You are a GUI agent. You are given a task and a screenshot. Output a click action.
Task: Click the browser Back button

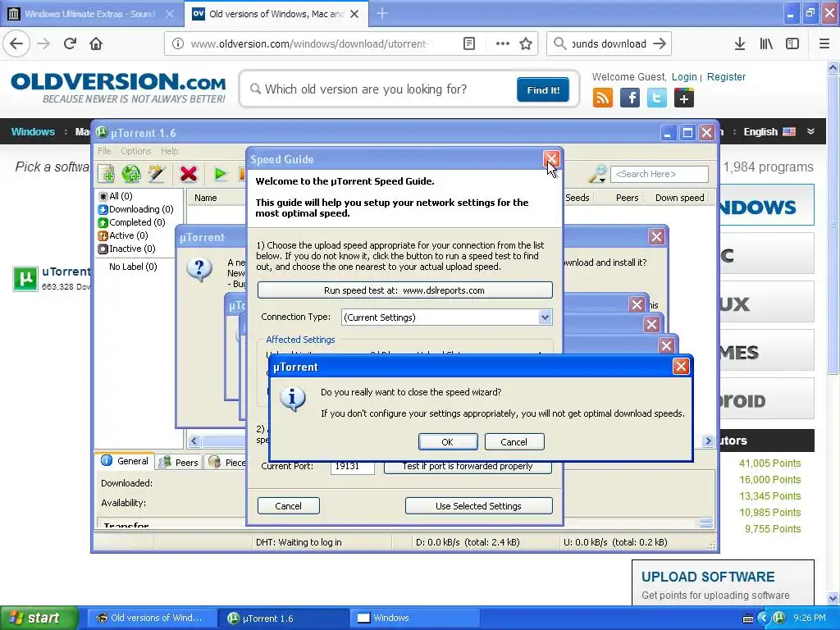coord(16,43)
